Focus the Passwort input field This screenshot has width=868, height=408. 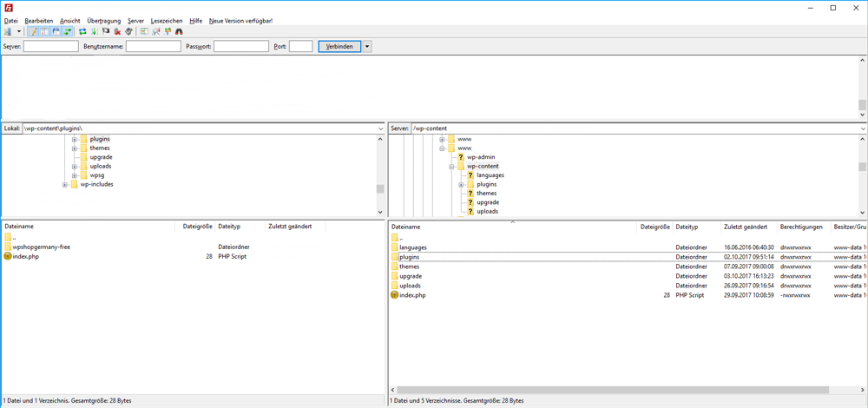coord(240,47)
